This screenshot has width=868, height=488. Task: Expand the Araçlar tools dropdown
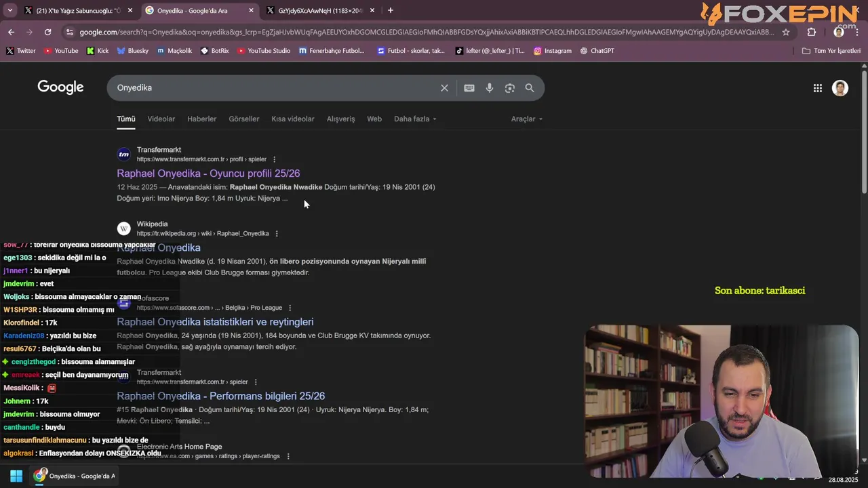[x=527, y=119]
